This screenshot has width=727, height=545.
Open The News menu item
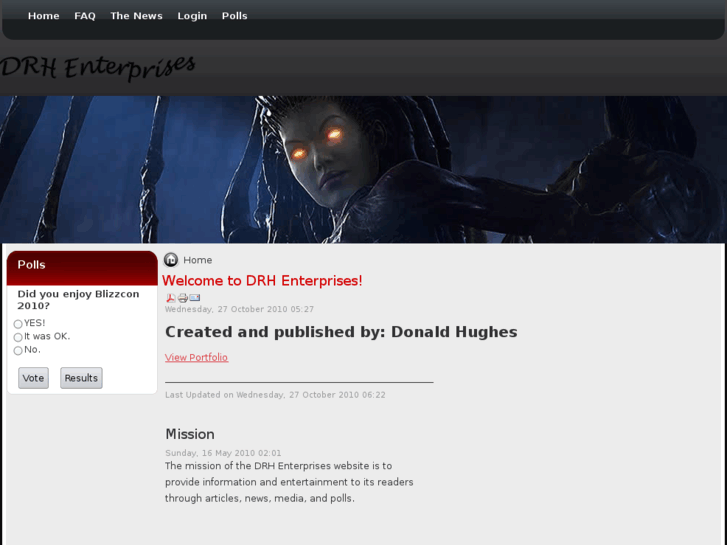[136, 16]
